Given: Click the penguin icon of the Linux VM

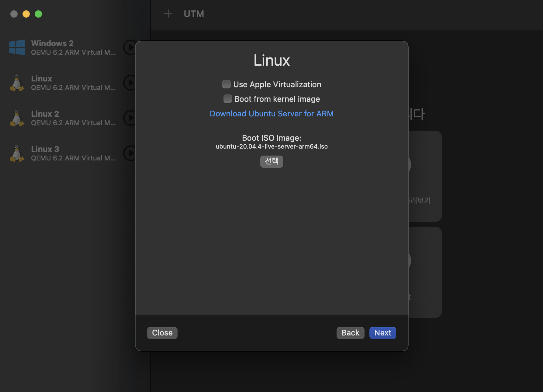Looking at the screenshot, I should [x=17, y=83].
